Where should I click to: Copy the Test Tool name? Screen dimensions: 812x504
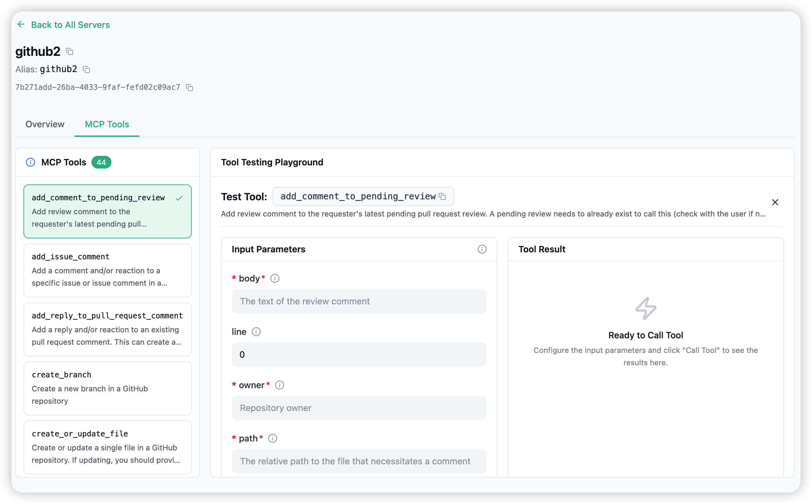tap(443, 197)
